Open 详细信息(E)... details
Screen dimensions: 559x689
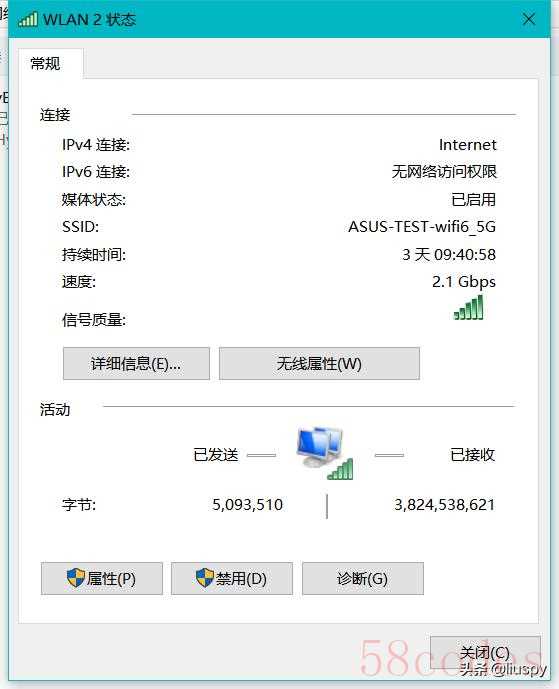(x=136, y=363)
